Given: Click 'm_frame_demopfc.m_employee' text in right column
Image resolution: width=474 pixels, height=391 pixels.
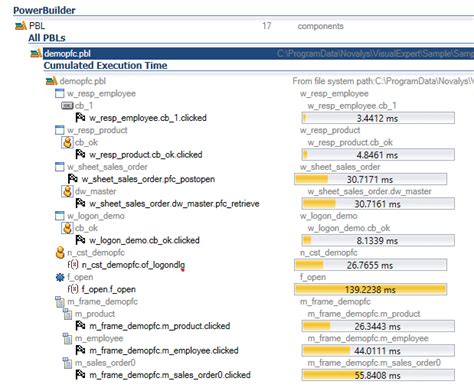Looking at the screenshot, I should [368, 338].
